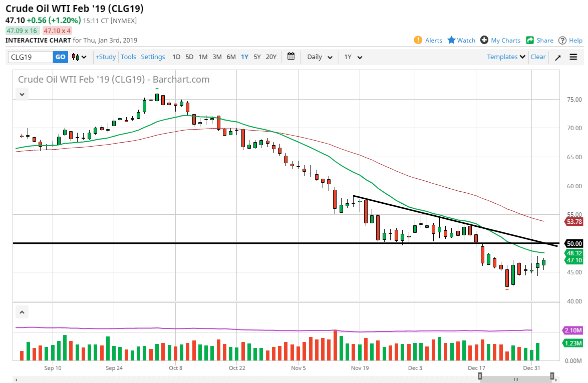588x383 pixels.
Task: Open the Tools menu
Action: point(128,57)
